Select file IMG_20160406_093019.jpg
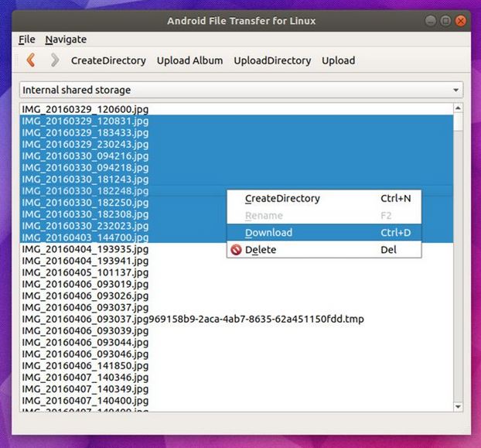 pyautogui.click(x=236, y=284)
